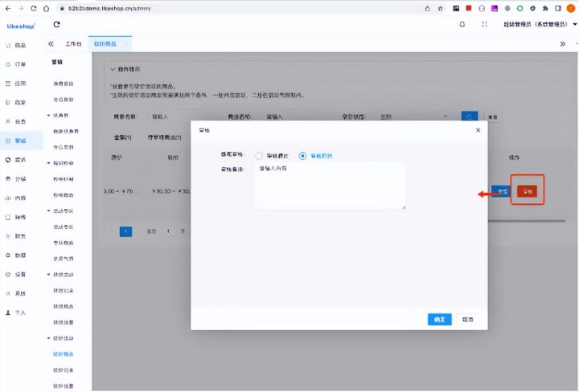Open 拼团记录 in the submenu
The height and width of the screenshot is (392, 579).
click(64, 291)
